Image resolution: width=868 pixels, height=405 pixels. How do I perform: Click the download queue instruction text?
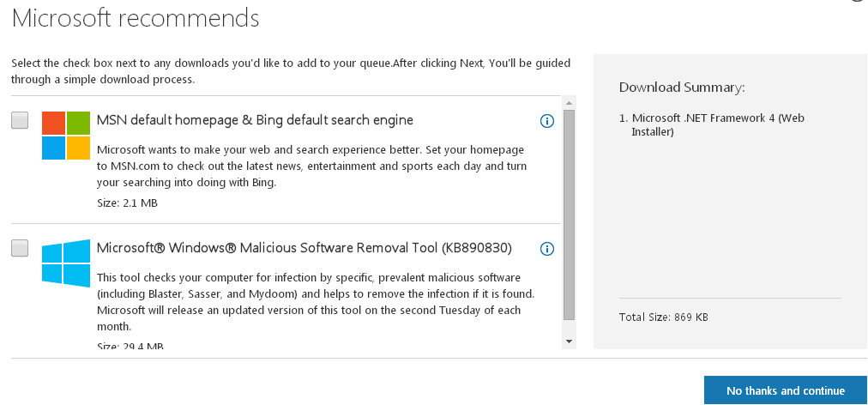291,71
